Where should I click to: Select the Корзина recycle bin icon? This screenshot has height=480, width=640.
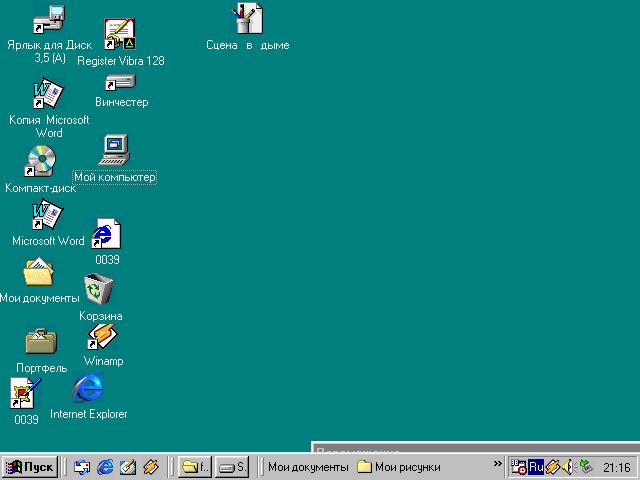[x=98, y=289]
